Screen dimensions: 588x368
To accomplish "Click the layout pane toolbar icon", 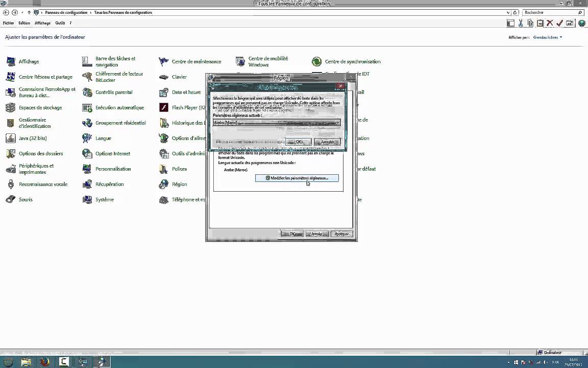I will (510, 24).
